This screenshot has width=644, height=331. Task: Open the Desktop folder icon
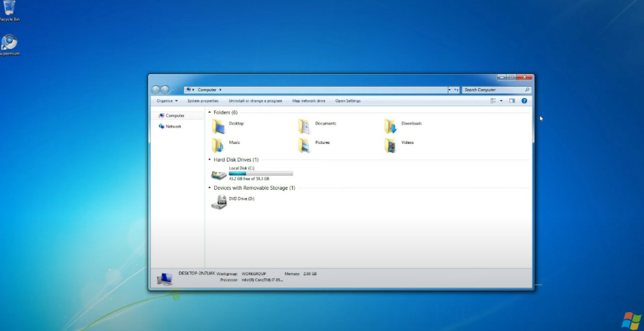tap(219, 126)
